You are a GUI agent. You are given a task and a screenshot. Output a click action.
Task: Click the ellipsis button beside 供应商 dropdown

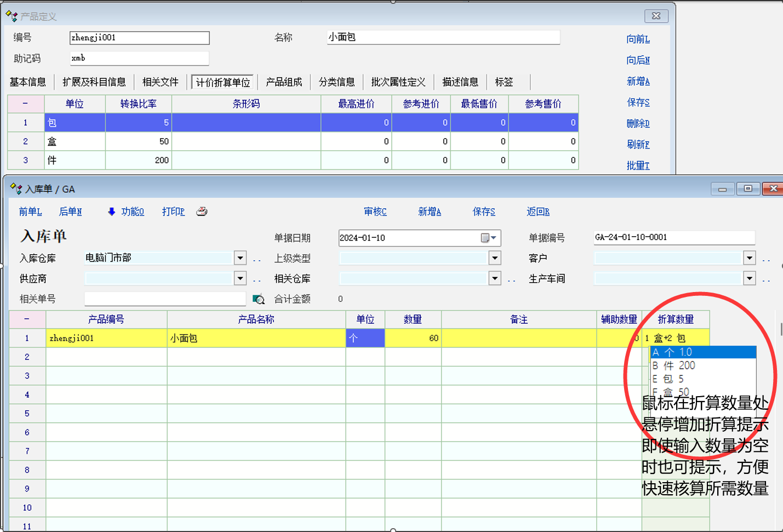click(x=257, y=280)
